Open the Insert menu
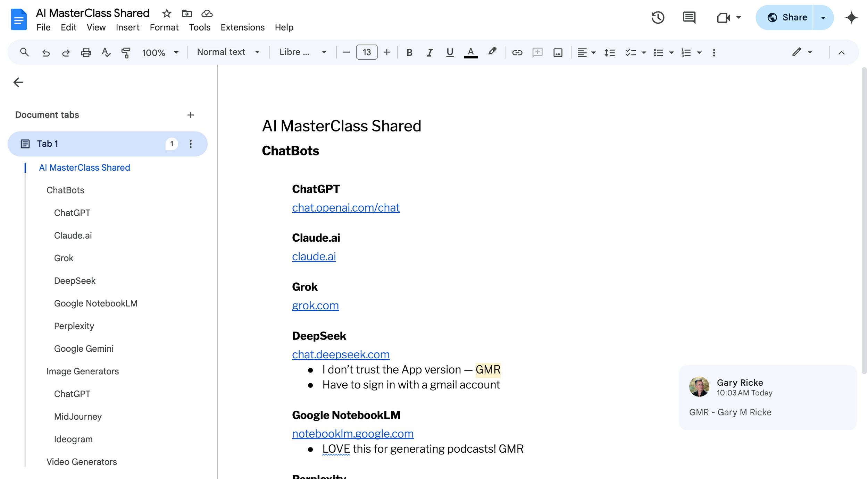 [127, 27]
